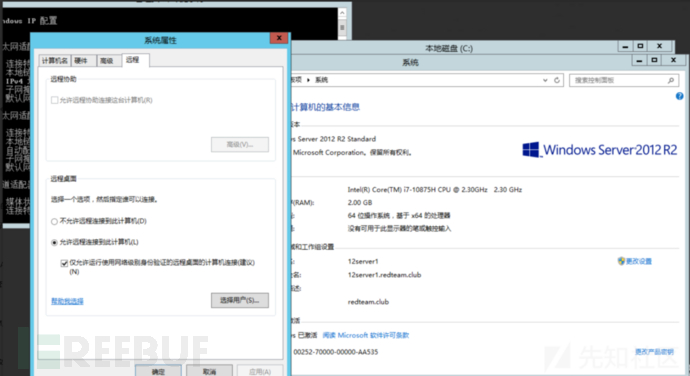Click the shield icon next to 更改设置
Screen dimensions: 690x376
click(x=621, y=261)
